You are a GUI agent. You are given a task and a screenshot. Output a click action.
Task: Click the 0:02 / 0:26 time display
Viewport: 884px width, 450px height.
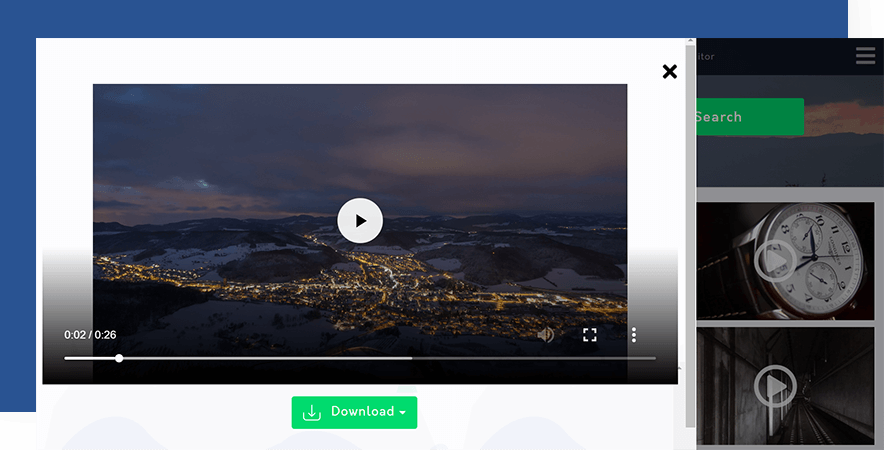(x=90, y=335)
